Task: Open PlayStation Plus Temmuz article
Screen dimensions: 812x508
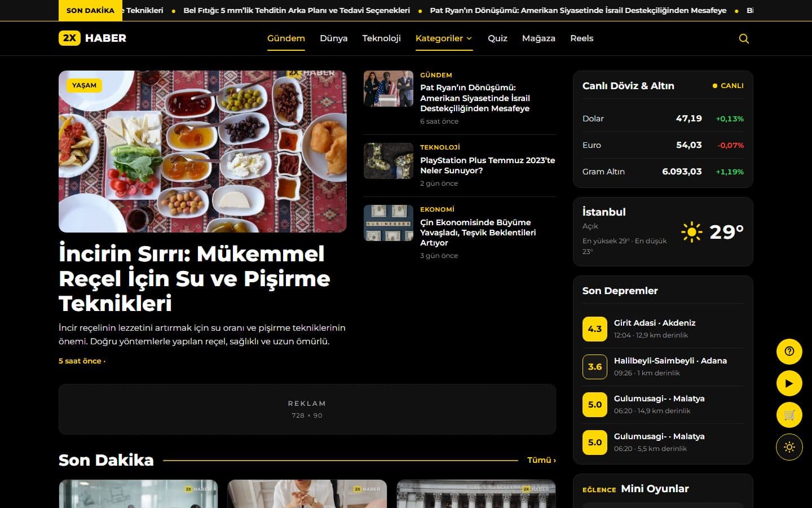Action: pos(487,165)
